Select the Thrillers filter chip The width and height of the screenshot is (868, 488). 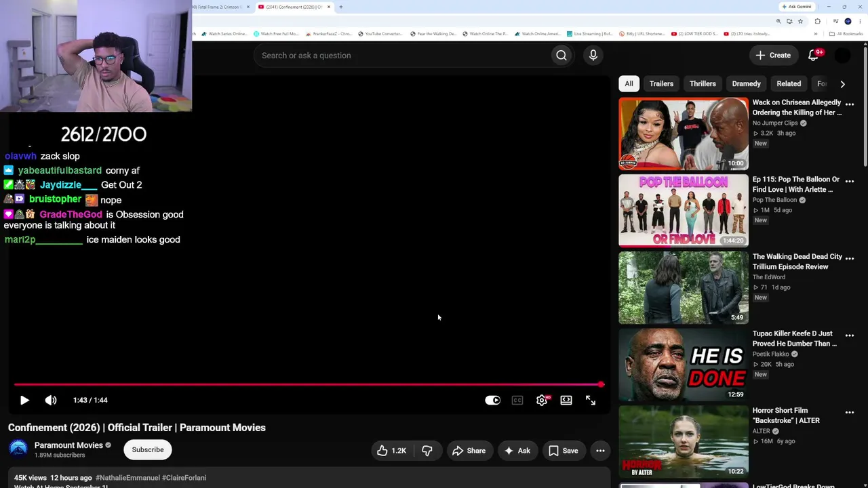point(703,84)
